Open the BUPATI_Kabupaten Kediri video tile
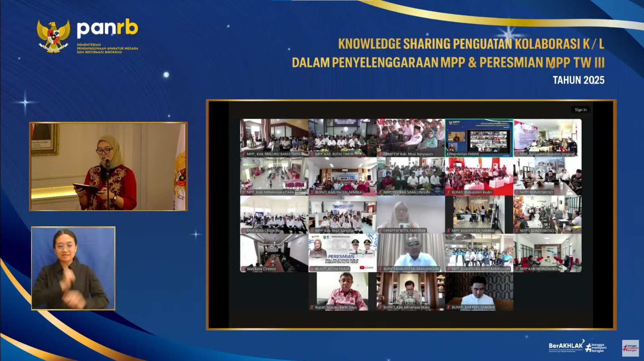The height and width of the screenshot is (361, 644). (x=479, y=176)
